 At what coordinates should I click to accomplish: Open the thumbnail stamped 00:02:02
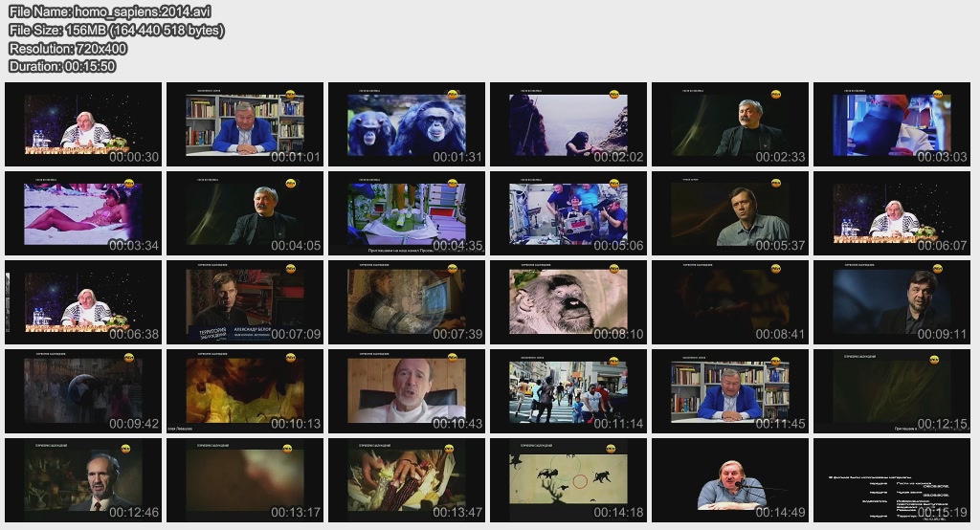pyautogui.click(x=568, y=124)
